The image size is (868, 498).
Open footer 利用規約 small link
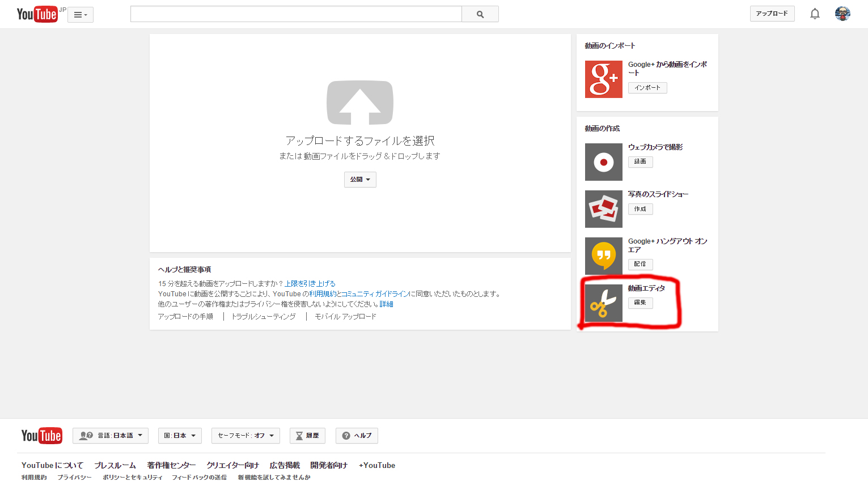coord(34,478)
